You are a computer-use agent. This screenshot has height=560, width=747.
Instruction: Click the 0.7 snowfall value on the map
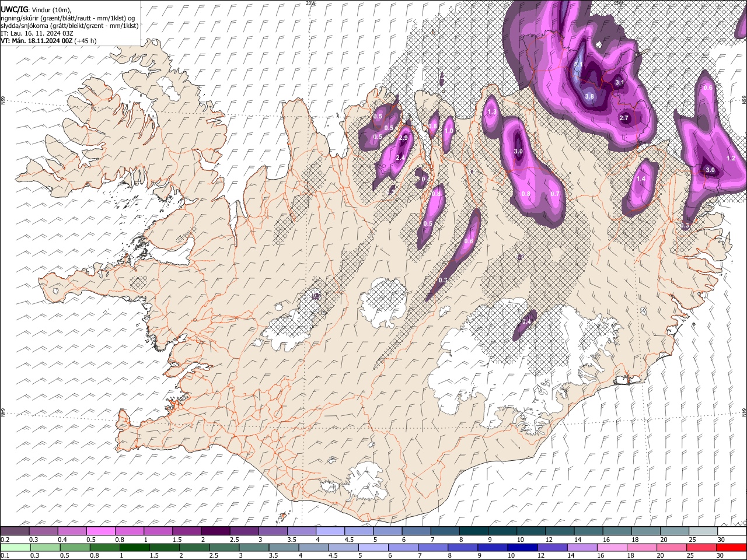tap(555, 194)
